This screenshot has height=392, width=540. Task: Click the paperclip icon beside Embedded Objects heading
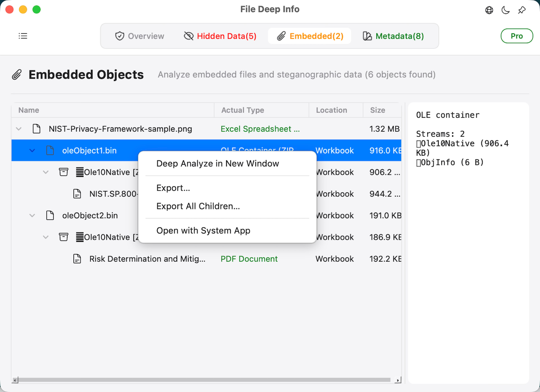click(17, 74)
